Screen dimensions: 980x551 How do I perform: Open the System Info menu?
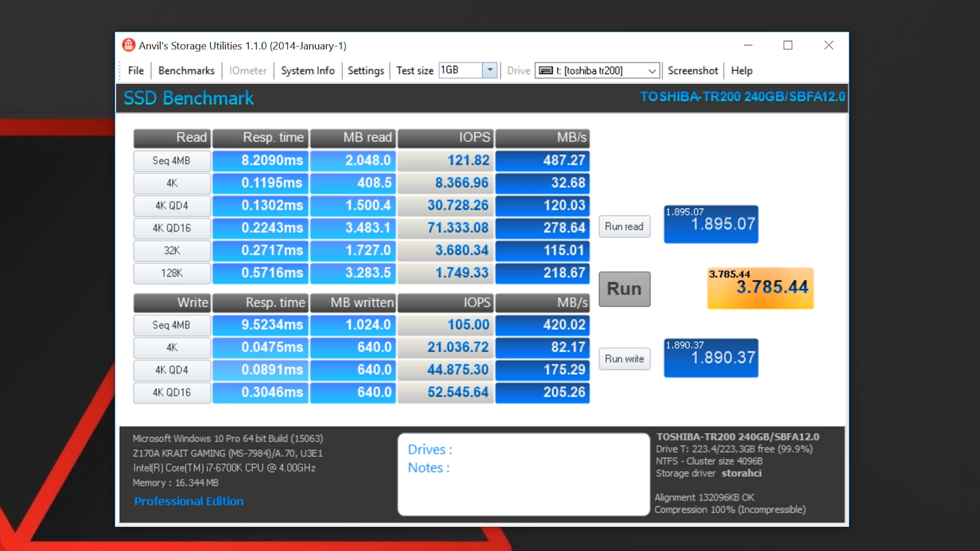pos(308,70)
